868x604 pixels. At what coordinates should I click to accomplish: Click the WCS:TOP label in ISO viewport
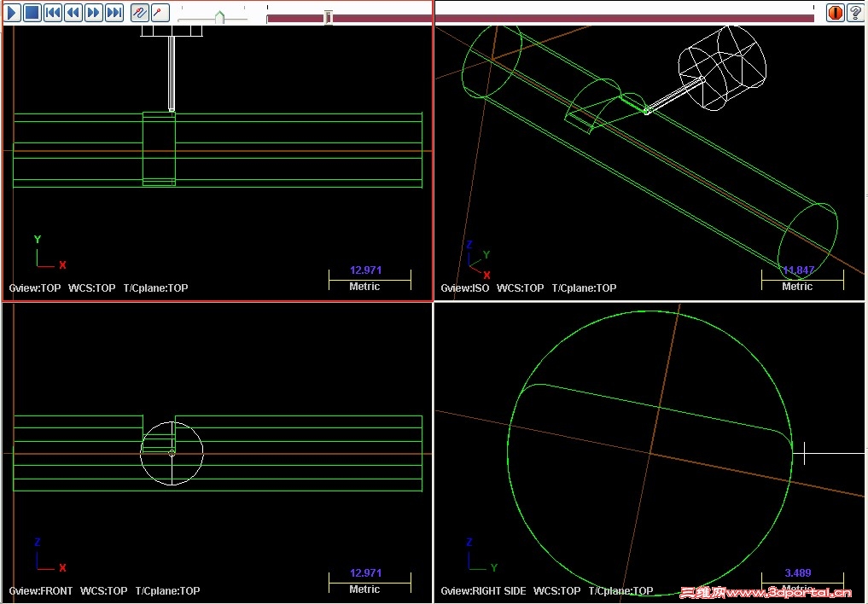521,287
